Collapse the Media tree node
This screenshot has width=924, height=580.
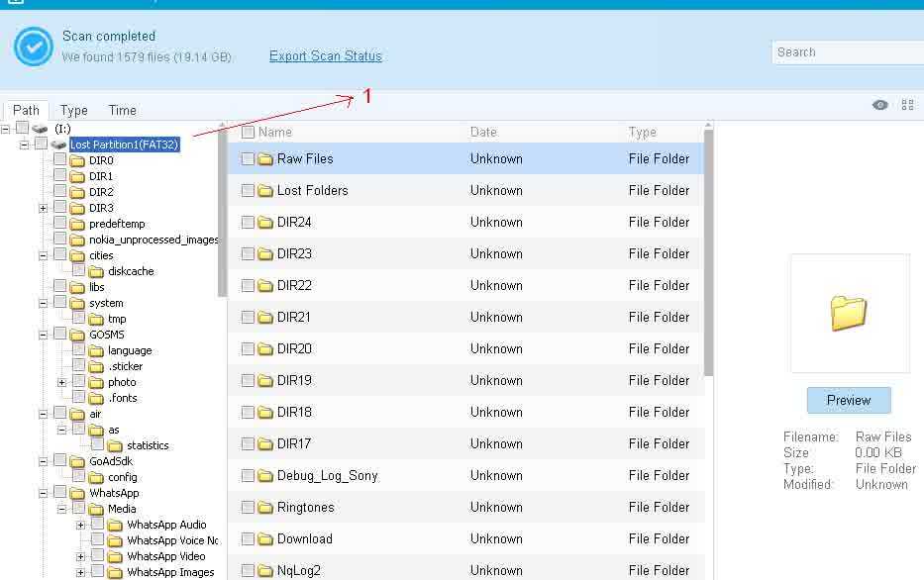[x=61, y=510]
